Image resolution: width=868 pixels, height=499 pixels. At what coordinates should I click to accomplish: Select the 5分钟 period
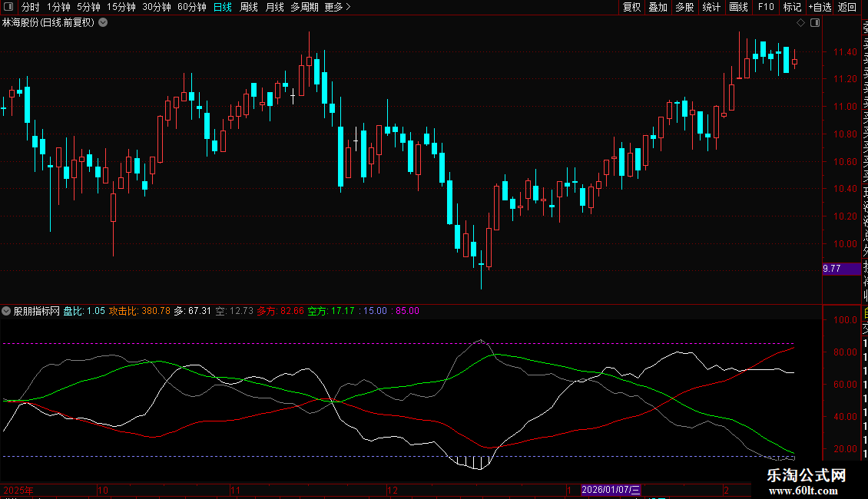click(88, 7)
